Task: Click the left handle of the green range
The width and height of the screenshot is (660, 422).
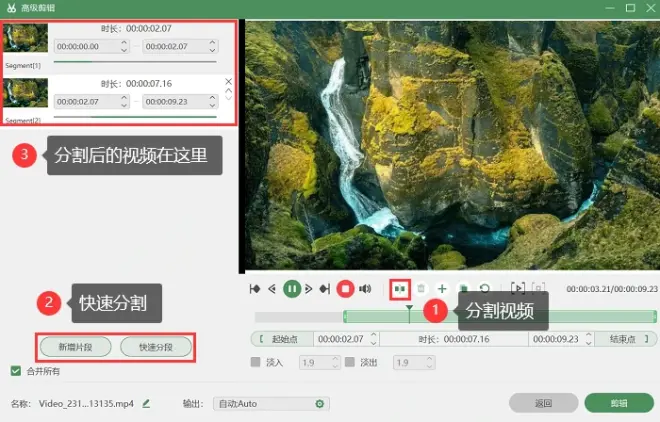Action: (x=345, y=317)
